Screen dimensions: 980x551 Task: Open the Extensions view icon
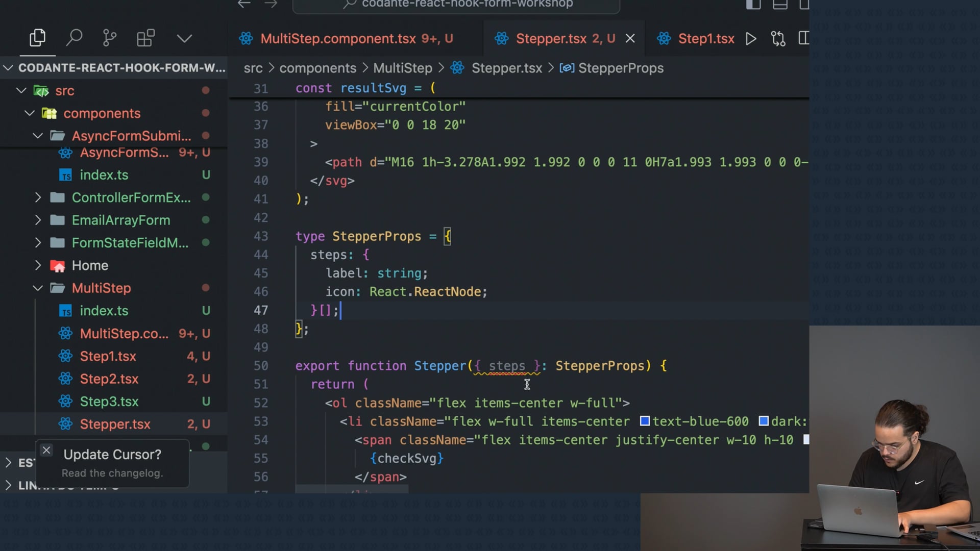click(145, 38)
